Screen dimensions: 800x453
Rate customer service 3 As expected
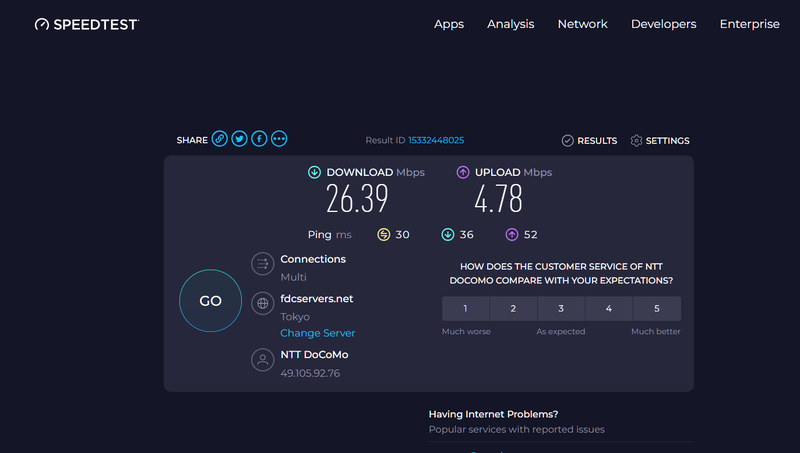tap(561, 309)
